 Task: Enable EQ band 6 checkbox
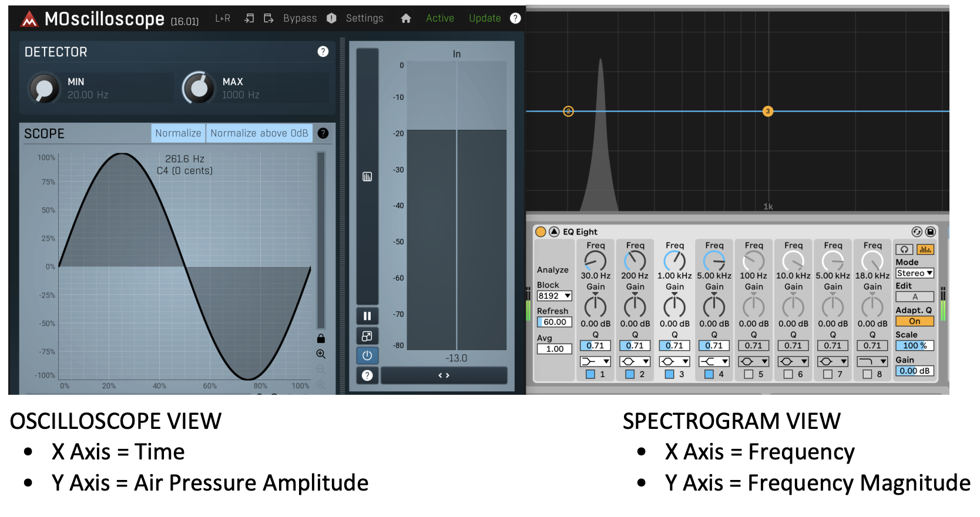[x=788, y=374]
